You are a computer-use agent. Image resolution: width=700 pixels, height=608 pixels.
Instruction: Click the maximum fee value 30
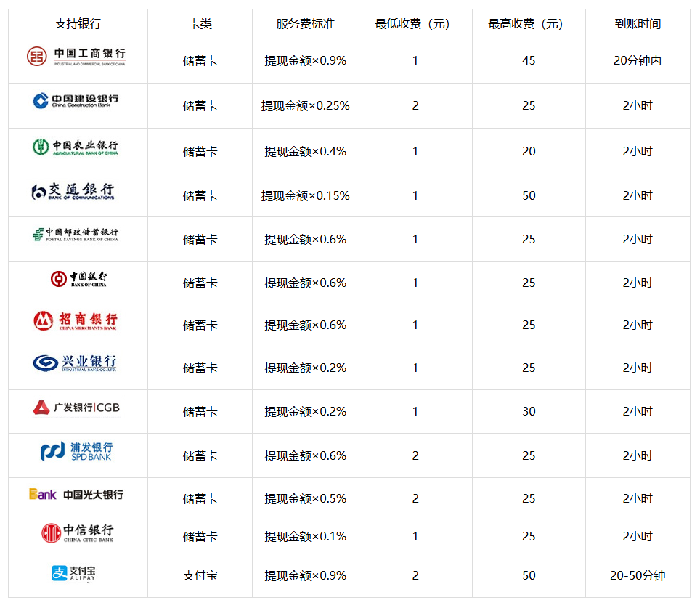[x=529, y=411]
